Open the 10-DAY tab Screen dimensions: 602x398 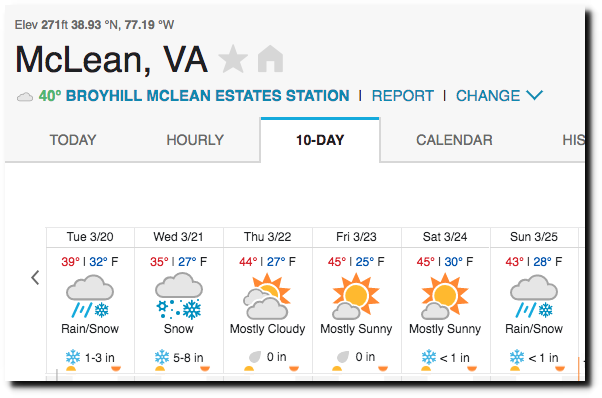pos(320,140)
